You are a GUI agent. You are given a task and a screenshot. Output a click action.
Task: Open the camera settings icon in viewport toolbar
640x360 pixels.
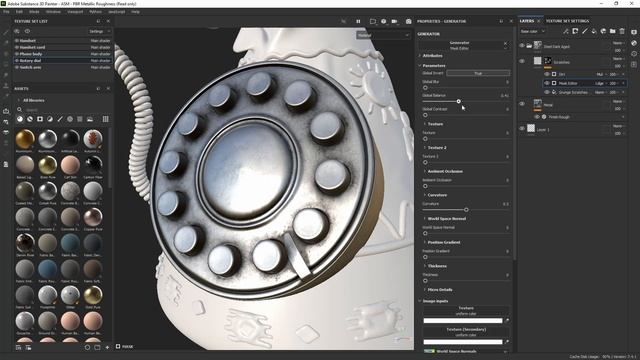[x=394, y=21]
